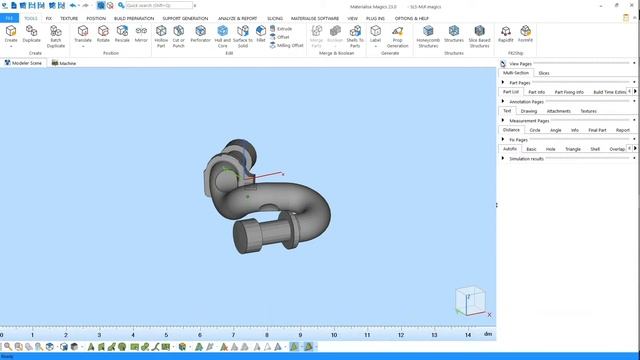
Task: Click the view orientation cube
Action: pos(470,301)
